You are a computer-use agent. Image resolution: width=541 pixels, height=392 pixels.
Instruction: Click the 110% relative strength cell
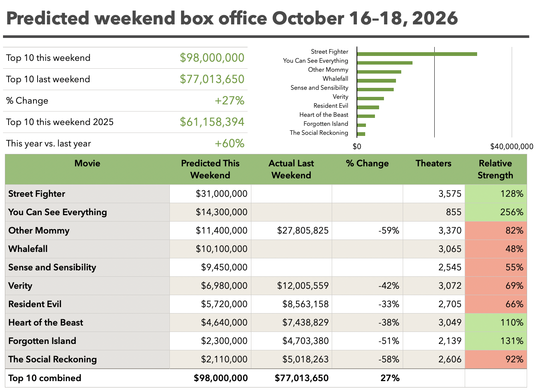tap(496, 323)
